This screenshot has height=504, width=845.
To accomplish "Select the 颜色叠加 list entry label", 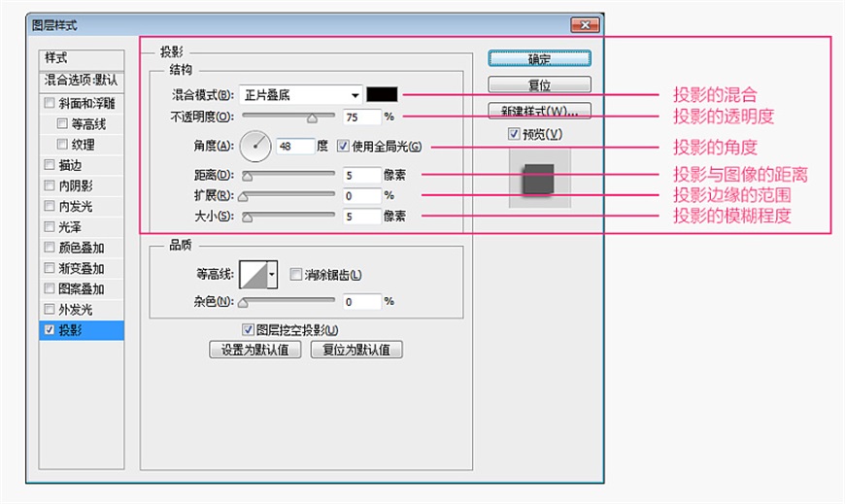I will 82,248.
